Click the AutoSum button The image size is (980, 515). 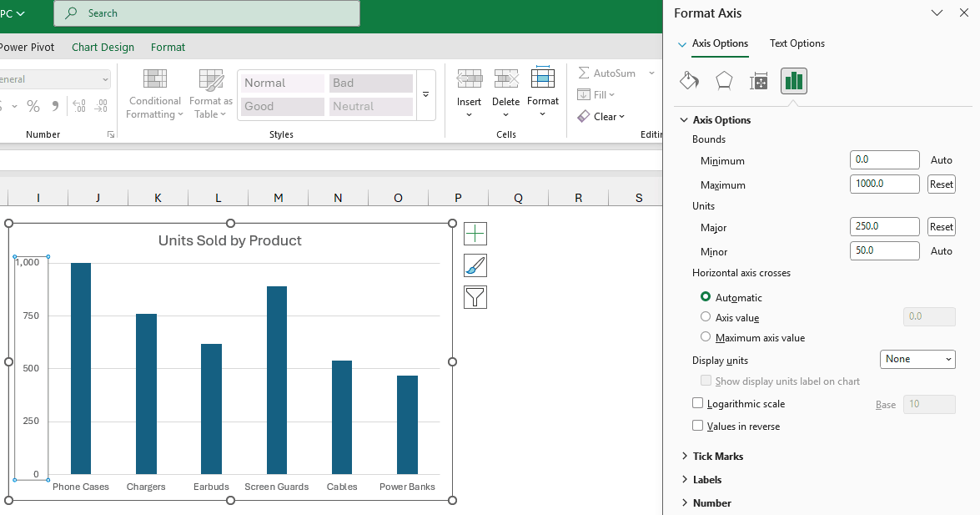click(x=607, y=73)
